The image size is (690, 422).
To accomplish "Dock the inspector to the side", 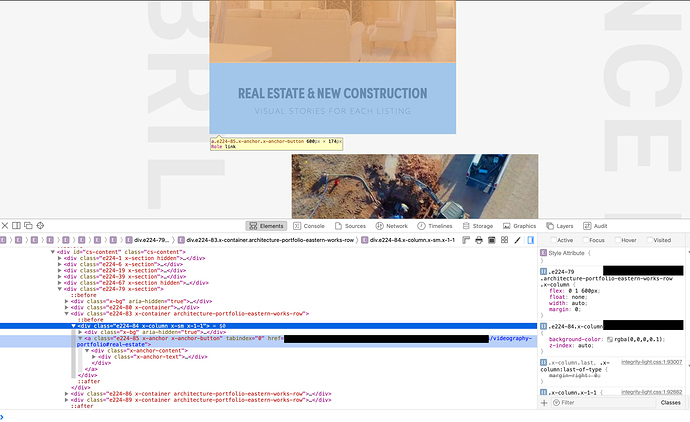I will [x=16, y=226].
